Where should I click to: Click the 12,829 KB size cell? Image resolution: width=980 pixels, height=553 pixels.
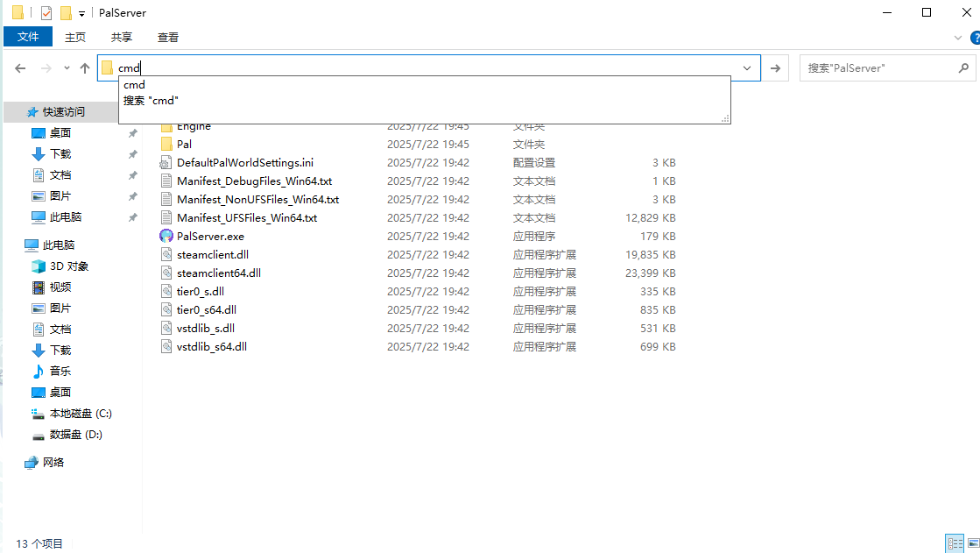(650, 217)
